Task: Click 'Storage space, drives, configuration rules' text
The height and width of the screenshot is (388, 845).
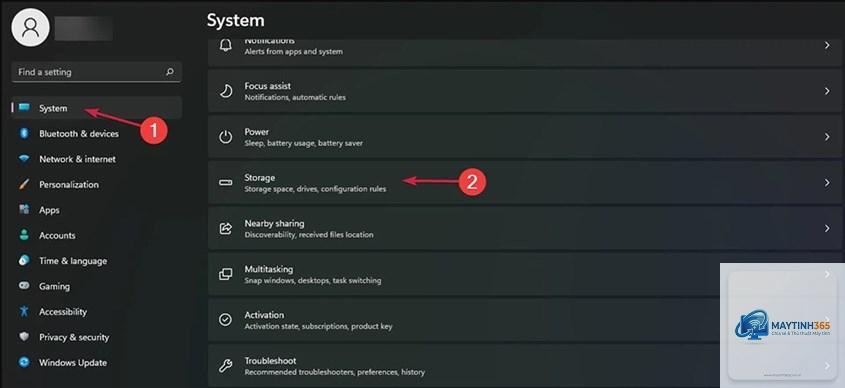Action: point(315,189)
